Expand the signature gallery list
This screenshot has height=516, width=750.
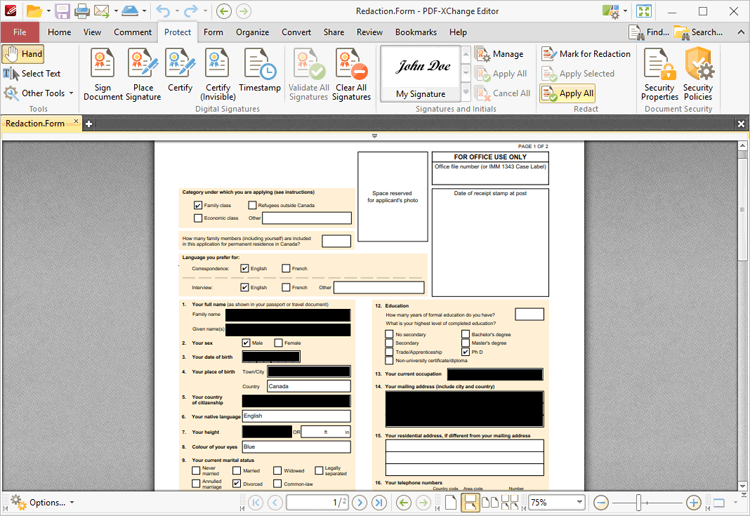click(x=465, y=92)
